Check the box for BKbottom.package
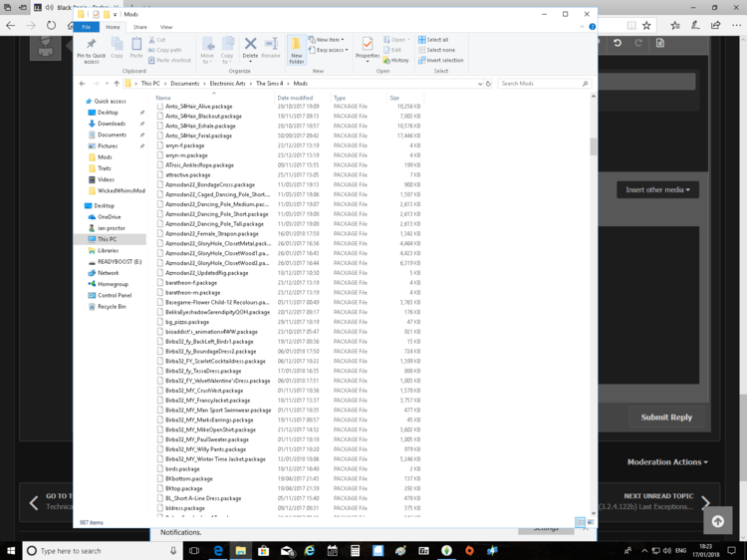 pos(160,478)
